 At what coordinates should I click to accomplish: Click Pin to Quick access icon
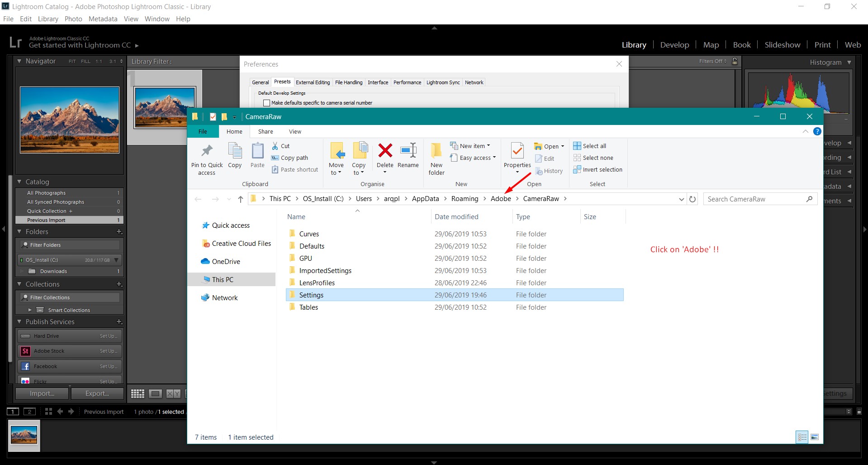coord(207,151)
